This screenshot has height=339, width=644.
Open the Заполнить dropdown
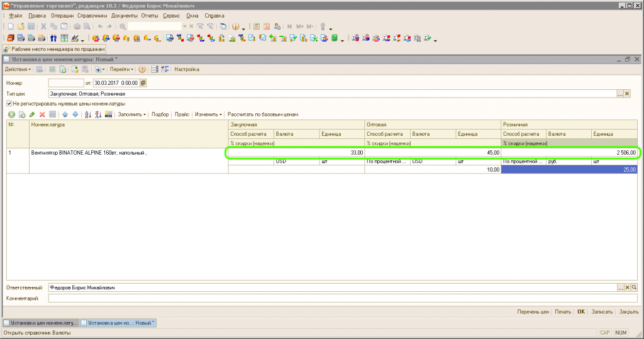pos(132,114)
